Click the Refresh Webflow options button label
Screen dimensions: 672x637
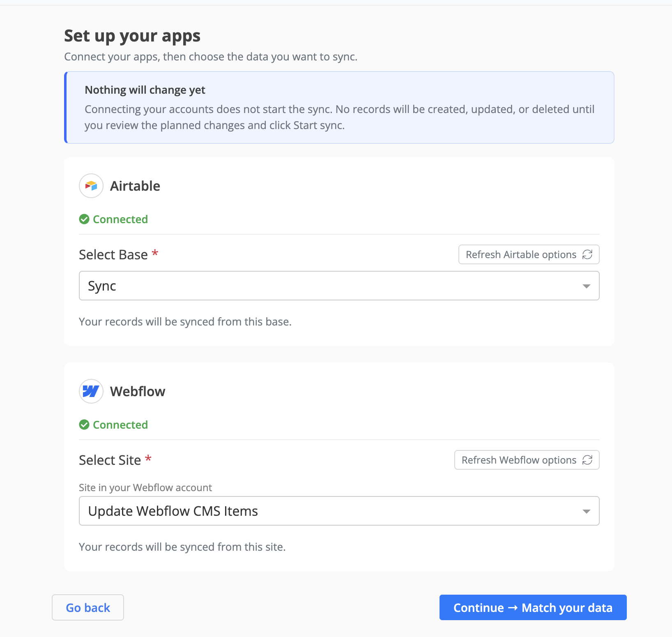(x=519, y=460)
